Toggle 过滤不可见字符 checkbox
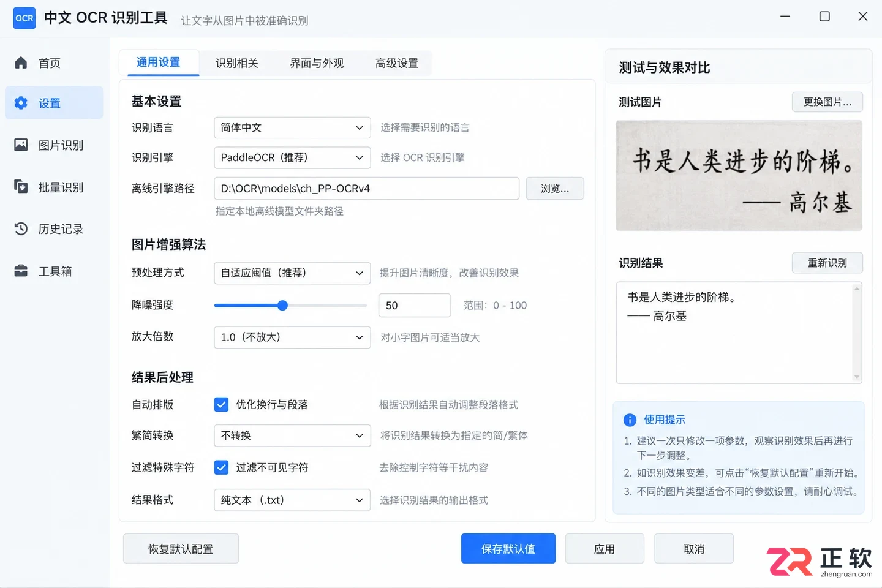This screenshot has width=882, height=588. (x=221, y=467)
